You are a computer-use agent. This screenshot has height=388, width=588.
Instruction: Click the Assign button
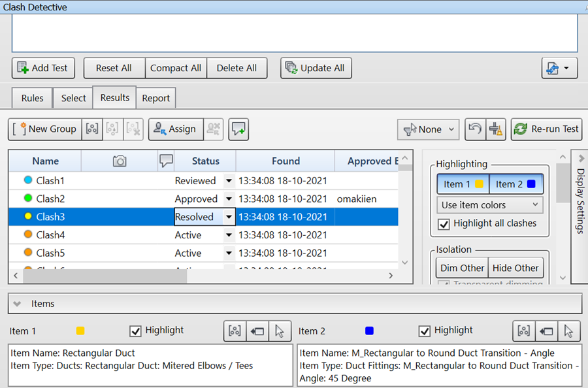[176, 129]
